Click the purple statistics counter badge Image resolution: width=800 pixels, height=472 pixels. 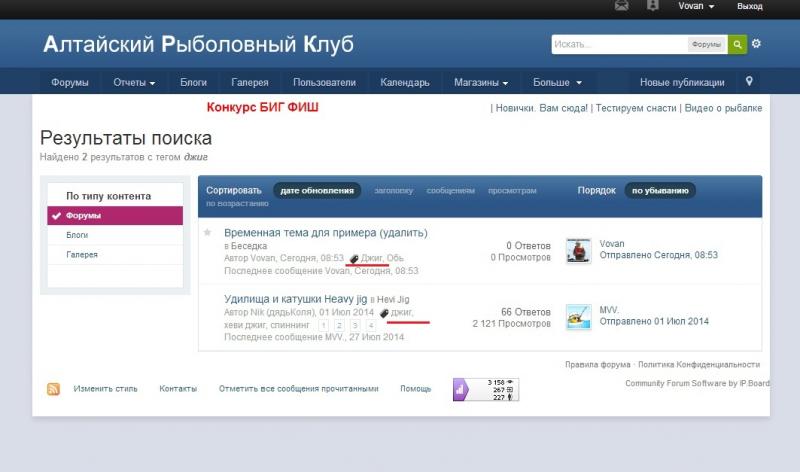(485, 390)
